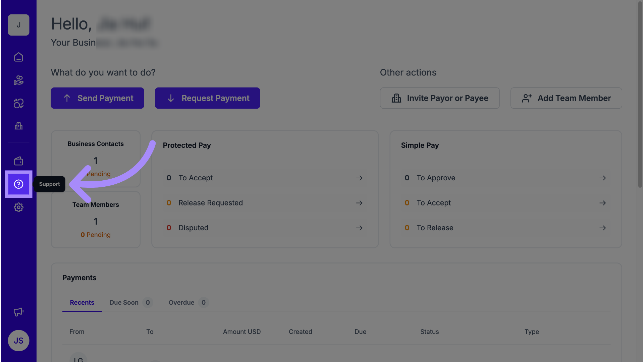The image size is (644, 362).
Task: Expand Protected Pay To Accept arrow
Action: click(x=359, y=178)
